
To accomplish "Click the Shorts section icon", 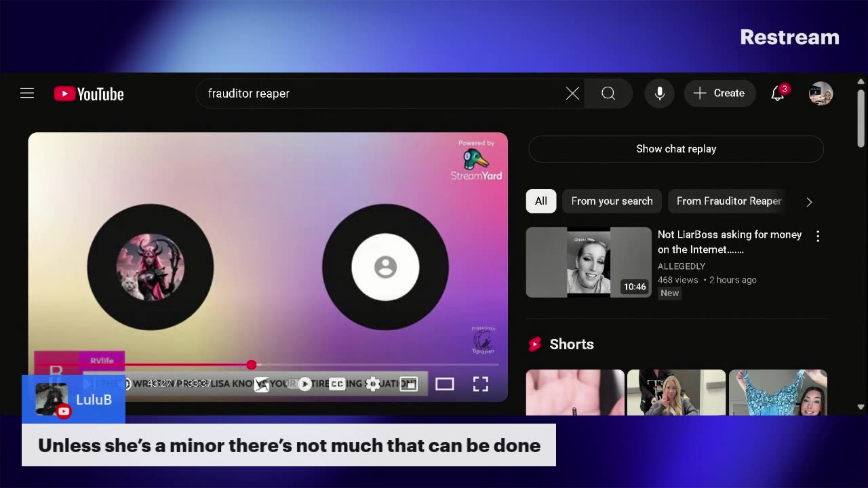I will pyautogui.click(x=535, y=344).
